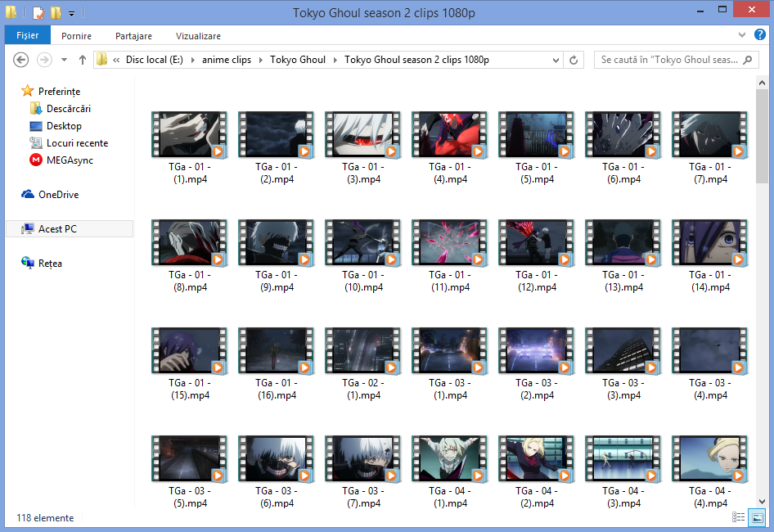Viewport: 774px width, 532px height.
Task: Click file name label TGa - 01 - (16).mp4
Action: click(x=277, y=390)
